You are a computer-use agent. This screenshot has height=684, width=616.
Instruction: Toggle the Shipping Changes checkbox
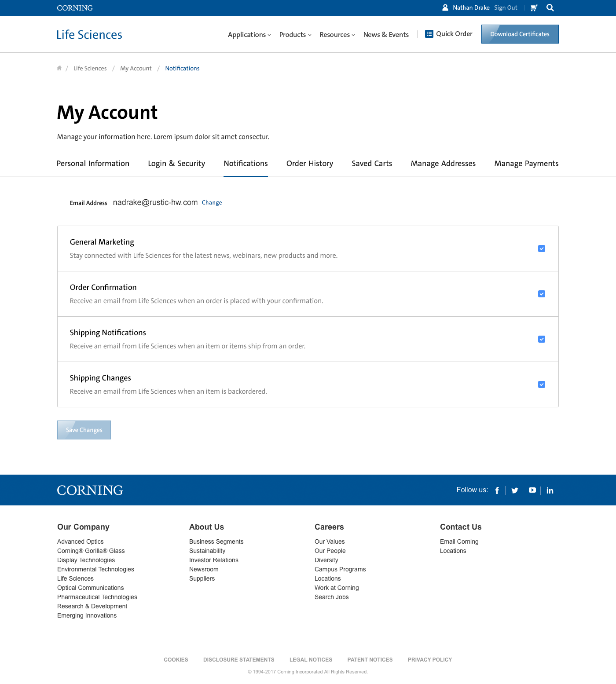[x=542, y=384]
